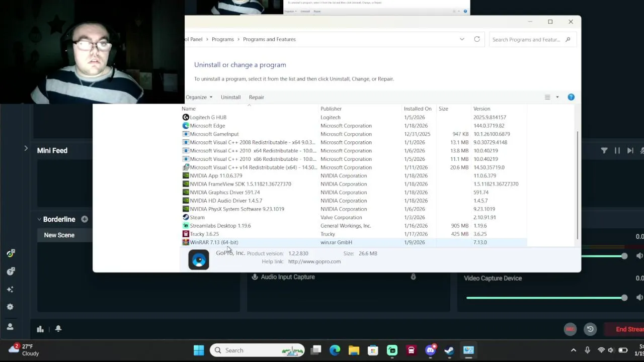The image size is (644, 362).
Task: Open the notifications bell icon in Streamlabs
Action: pos(58,329)
